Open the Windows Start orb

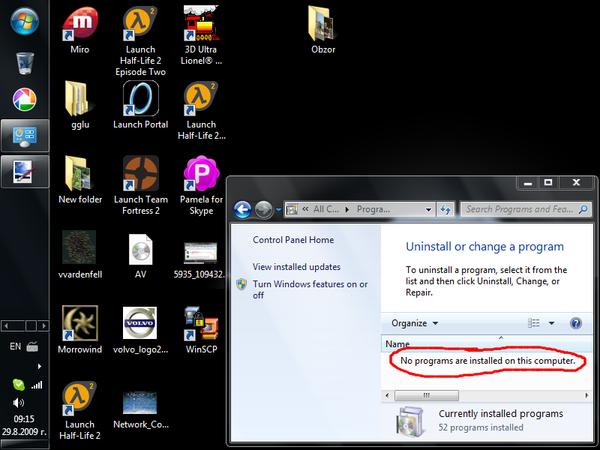click(x=24, y=21)
